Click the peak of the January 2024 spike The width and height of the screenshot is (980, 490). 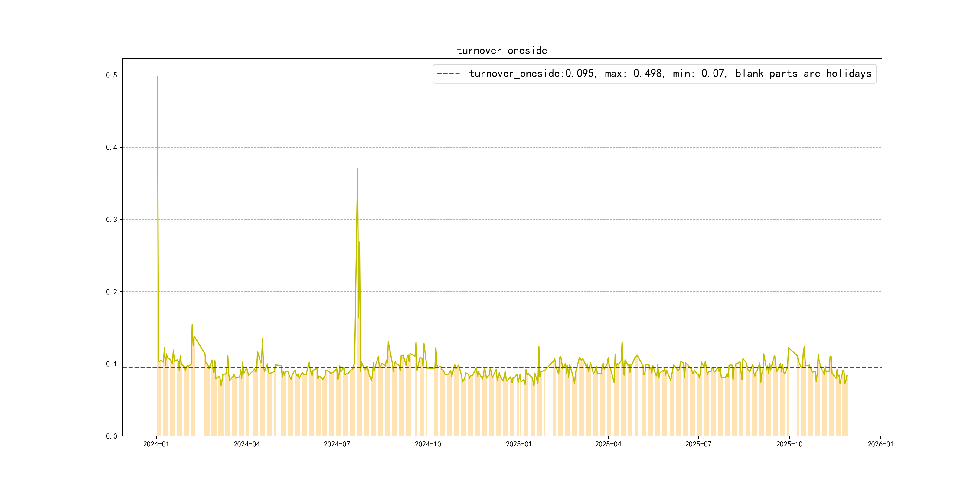tap(158, 77)
